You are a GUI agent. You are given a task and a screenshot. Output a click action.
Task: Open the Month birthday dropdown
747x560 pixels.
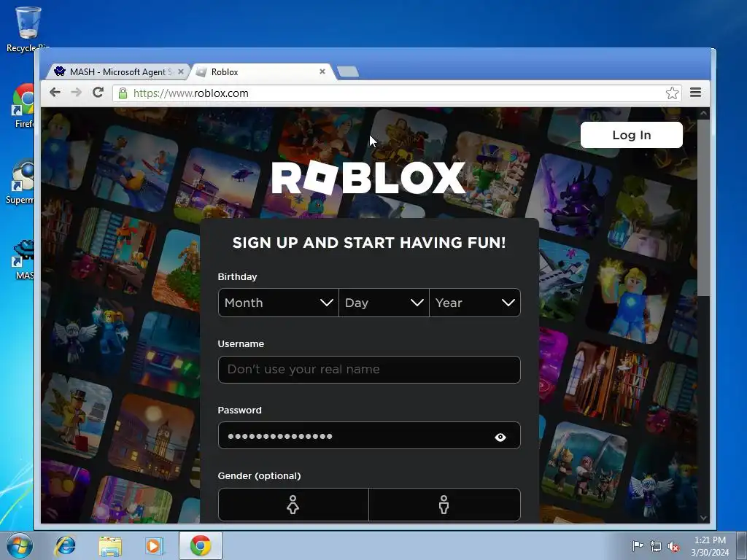[278, 303]
